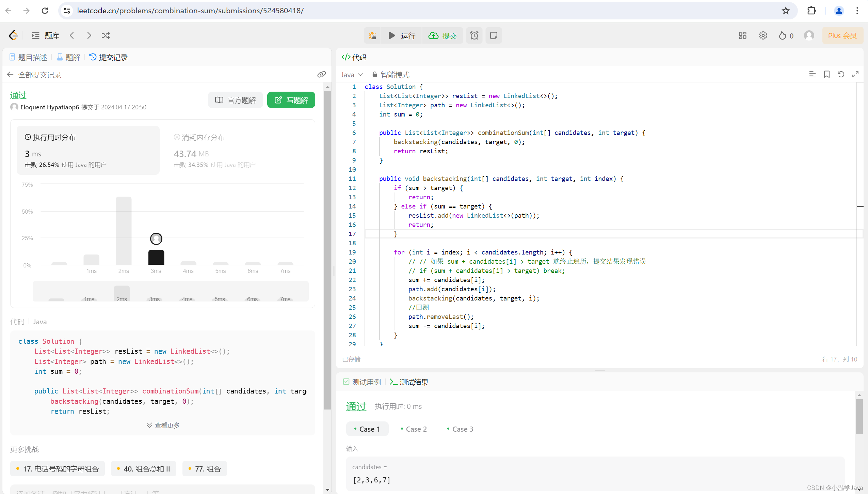Toggle the 智能模式 lock mode
The image size is (868, 494).
(391, 75)
